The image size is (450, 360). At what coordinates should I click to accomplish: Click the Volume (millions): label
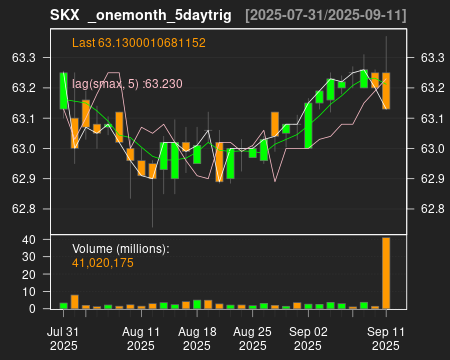[121, 249]
